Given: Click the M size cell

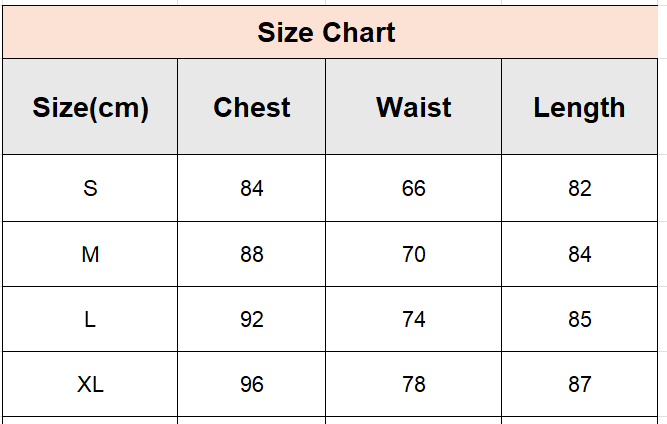Looking at the screenshot, I should [90, 254].
